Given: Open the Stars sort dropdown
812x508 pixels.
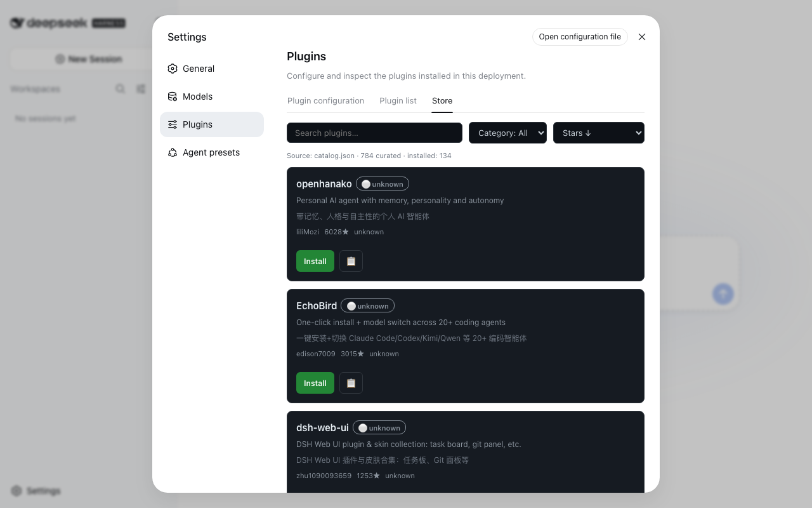Looking at the screenshot, I should pyautogui.click(x=599, y=133).
